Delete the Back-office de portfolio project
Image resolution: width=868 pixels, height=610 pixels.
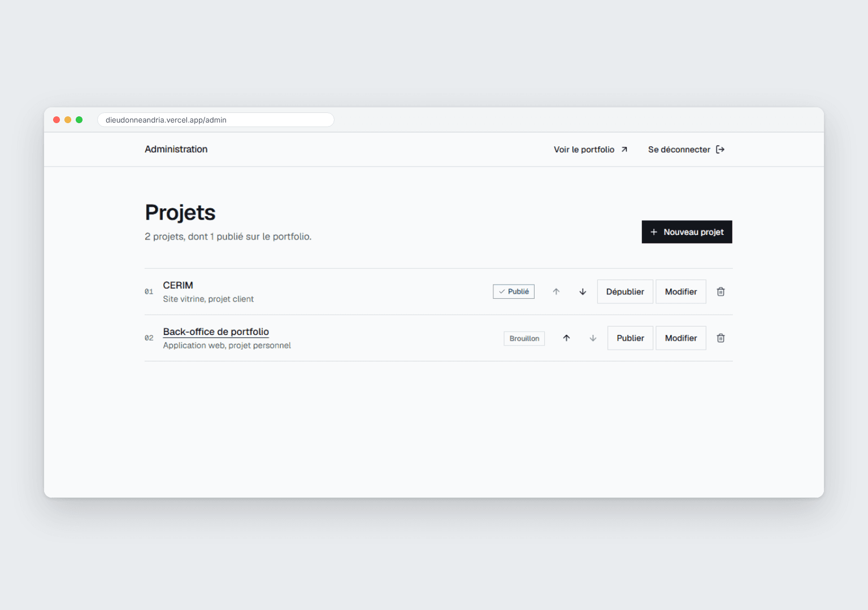pyautogui.click(x=721, y=338)
